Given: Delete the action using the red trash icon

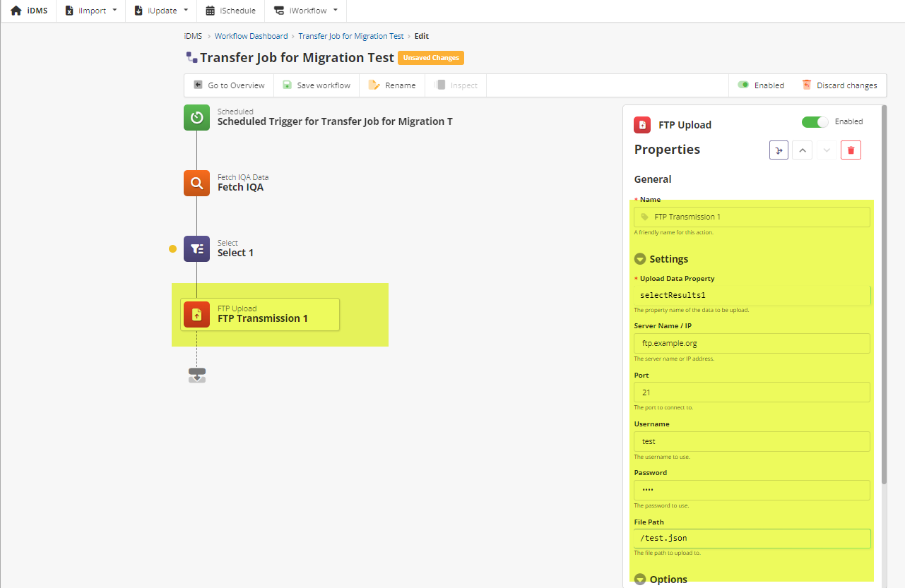Looking at the screenshot, I should 851,150.
